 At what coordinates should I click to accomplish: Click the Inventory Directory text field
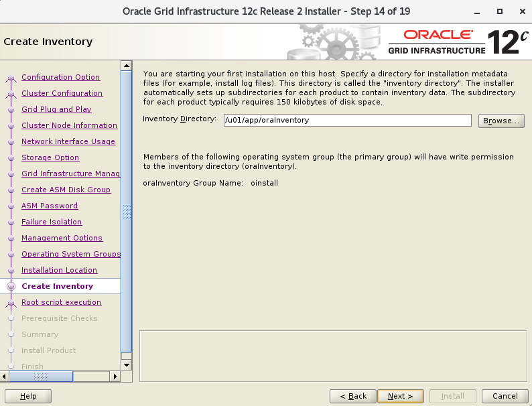[x=347, y=120]
